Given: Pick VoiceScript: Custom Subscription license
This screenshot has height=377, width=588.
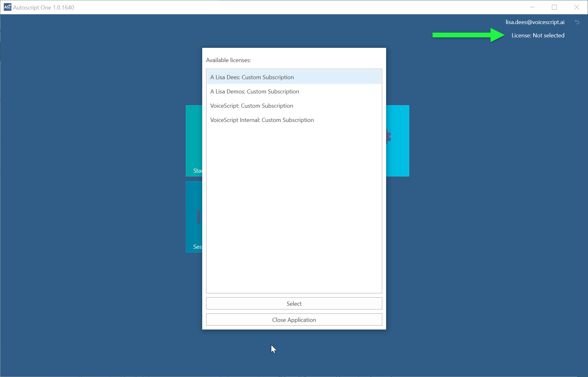Looking at the screenshot, I should coord(294,105).
